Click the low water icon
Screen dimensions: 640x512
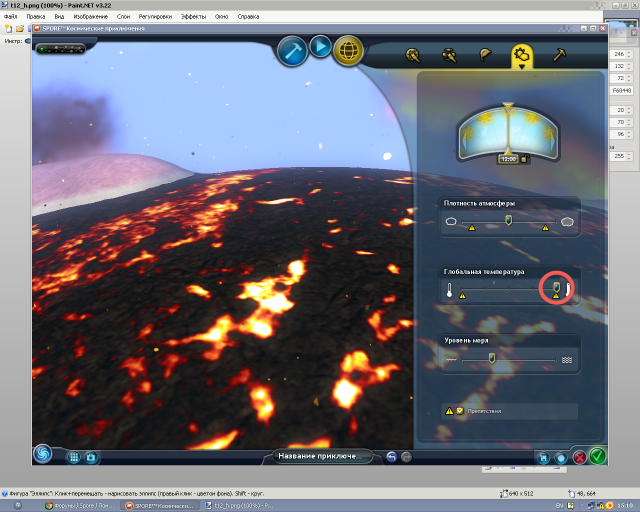(451, 360)
